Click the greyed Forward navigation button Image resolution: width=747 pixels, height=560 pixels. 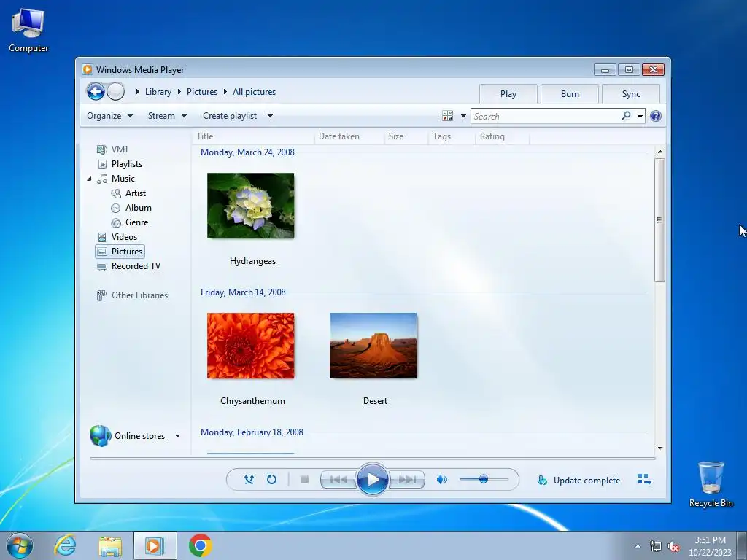click(115, 91)
